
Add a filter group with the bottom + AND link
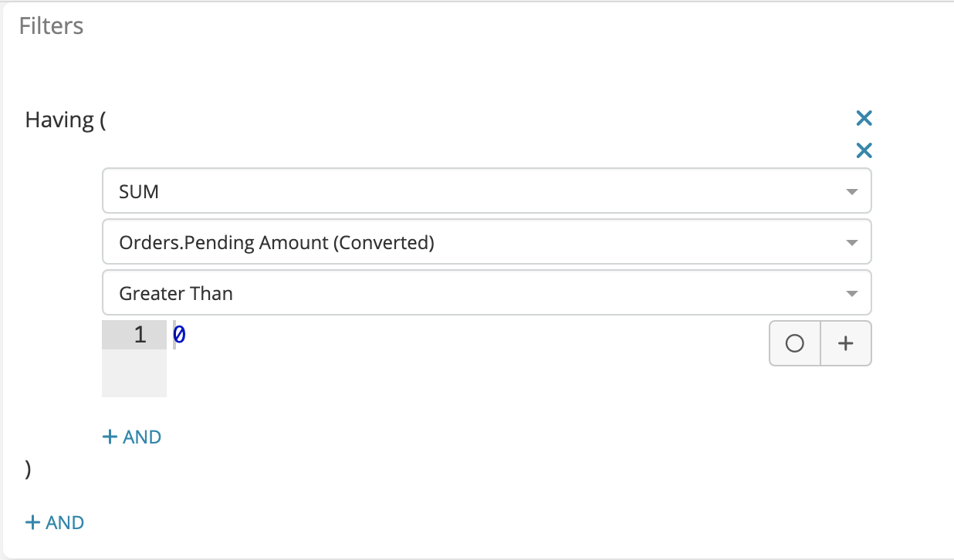[x=55, y=523]
